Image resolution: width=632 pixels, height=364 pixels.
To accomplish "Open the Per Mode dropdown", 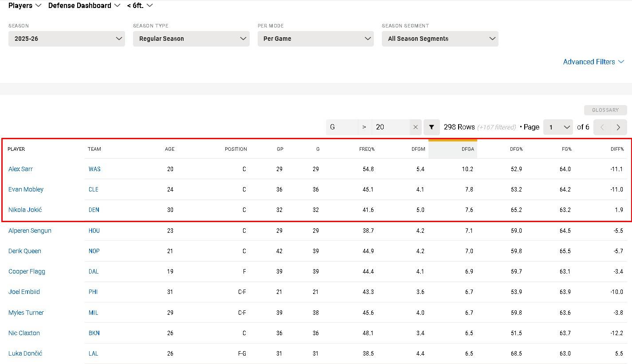I will point(315,39).
